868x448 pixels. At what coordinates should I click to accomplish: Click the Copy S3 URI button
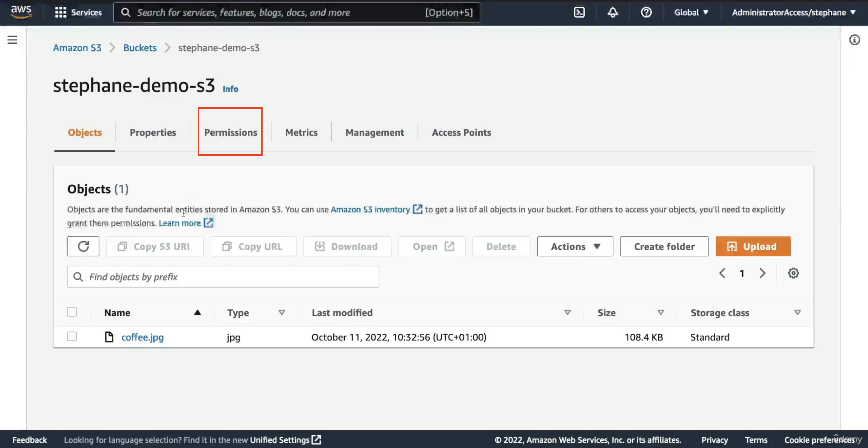point(155,246)
